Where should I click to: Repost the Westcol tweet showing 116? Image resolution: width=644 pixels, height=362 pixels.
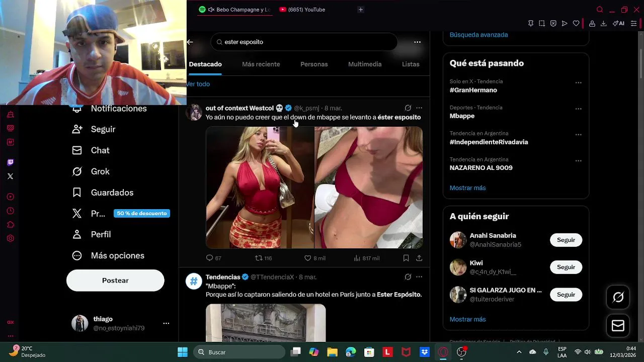coord(263,258)
